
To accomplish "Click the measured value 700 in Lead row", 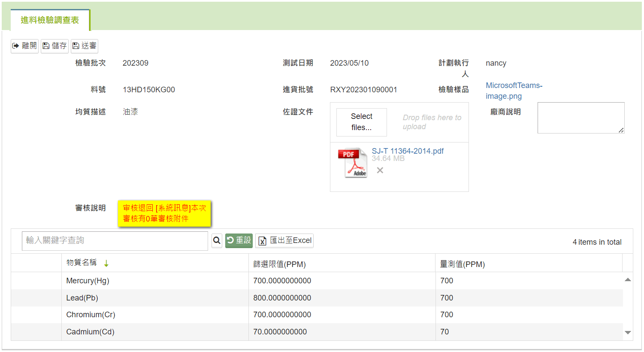I will [447, 298].
